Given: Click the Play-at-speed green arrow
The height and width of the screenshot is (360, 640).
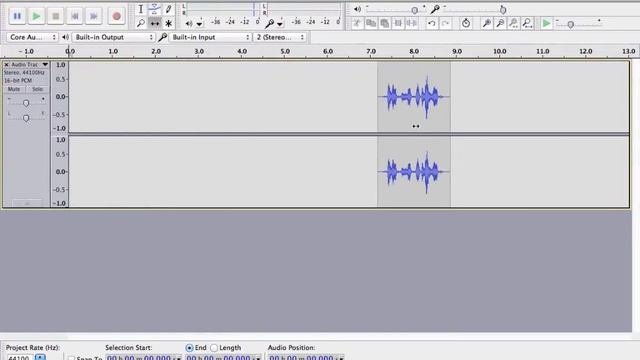Looking at the screenshot, I should coord(546,23).
